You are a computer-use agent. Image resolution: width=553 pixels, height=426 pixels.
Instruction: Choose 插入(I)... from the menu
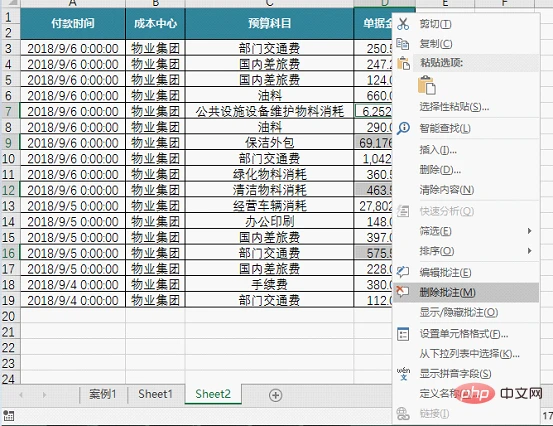(x=438, y=150)
